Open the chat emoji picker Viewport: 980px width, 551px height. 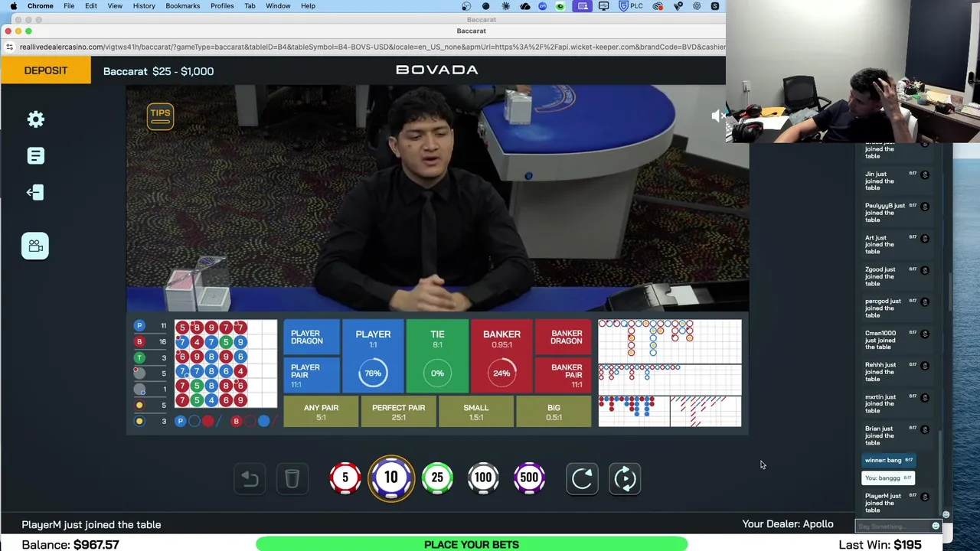[x=936, y=527]
